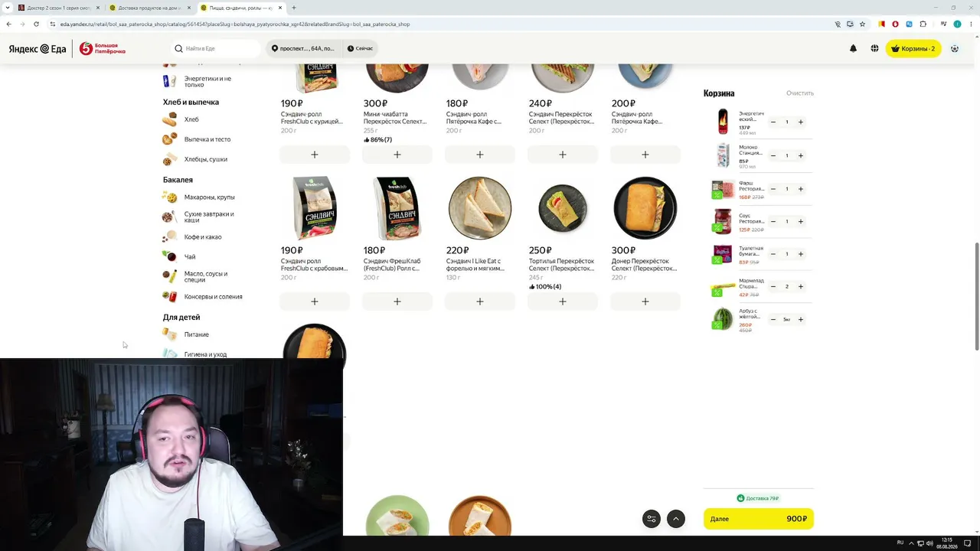The width and height of the screenshot is (980, 551).
Task: Close the Пицца, сэндвичи, роллы tab
Action: (x=280, y=8)
